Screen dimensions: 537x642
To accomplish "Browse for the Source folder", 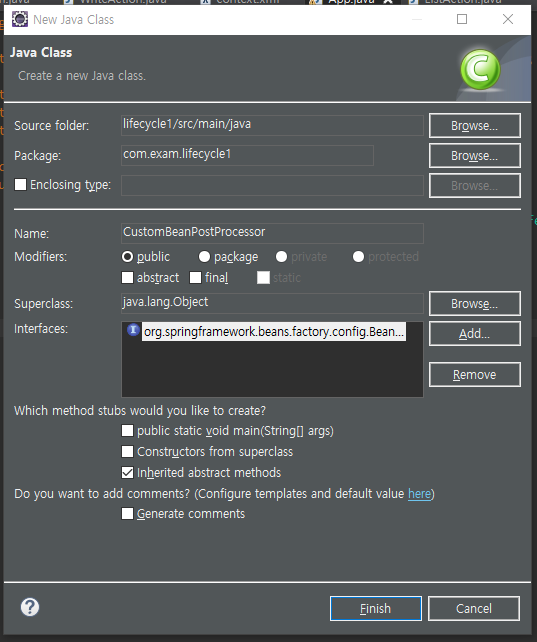I will 475,125.
